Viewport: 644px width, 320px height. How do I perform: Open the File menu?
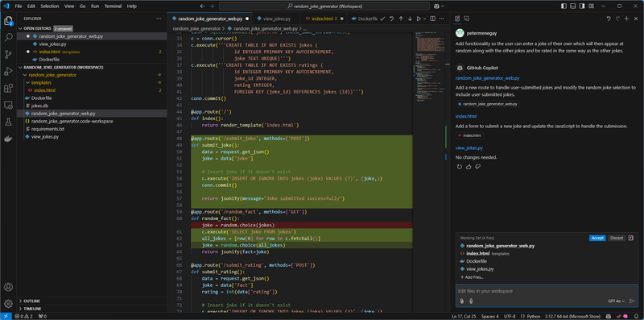click(19, 6)
